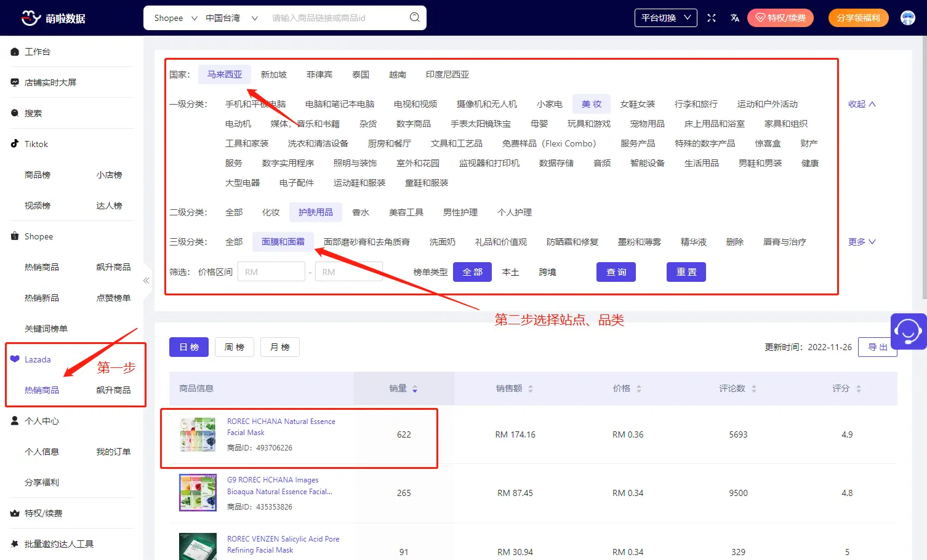The height and width of the screenshot is (560, 927).
Task: Select country 马来西亚
Action: click(x=225, y=74)
